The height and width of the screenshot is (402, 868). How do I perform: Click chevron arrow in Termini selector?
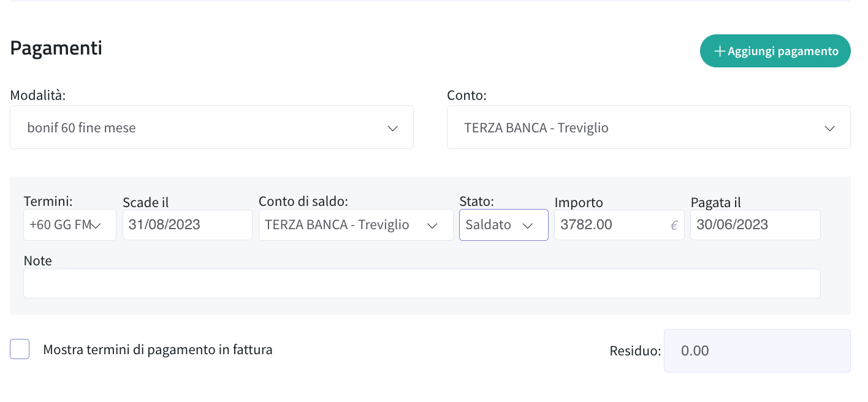(96, 226)
